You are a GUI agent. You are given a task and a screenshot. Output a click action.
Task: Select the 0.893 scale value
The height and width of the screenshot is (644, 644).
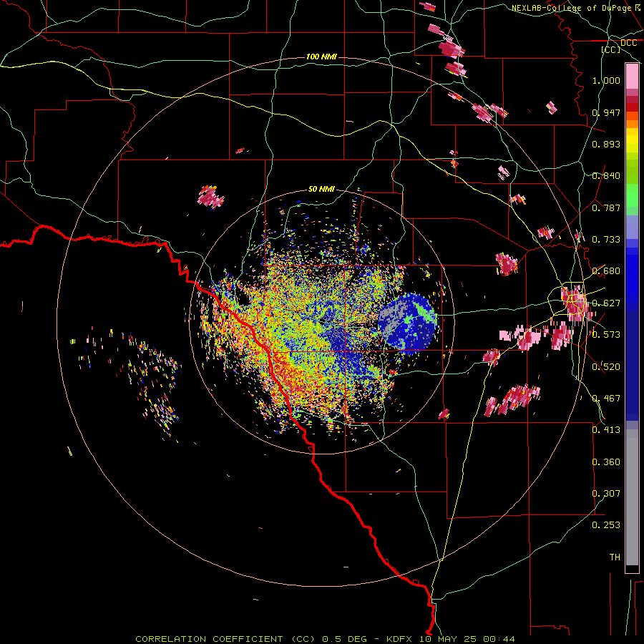606,144
